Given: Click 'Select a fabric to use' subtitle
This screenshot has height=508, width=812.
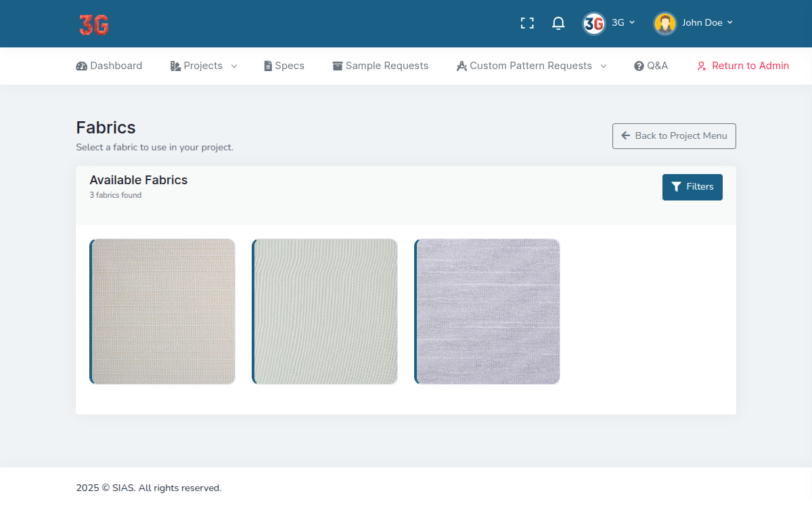Looking at the screenshot, I should click(155, 147).
